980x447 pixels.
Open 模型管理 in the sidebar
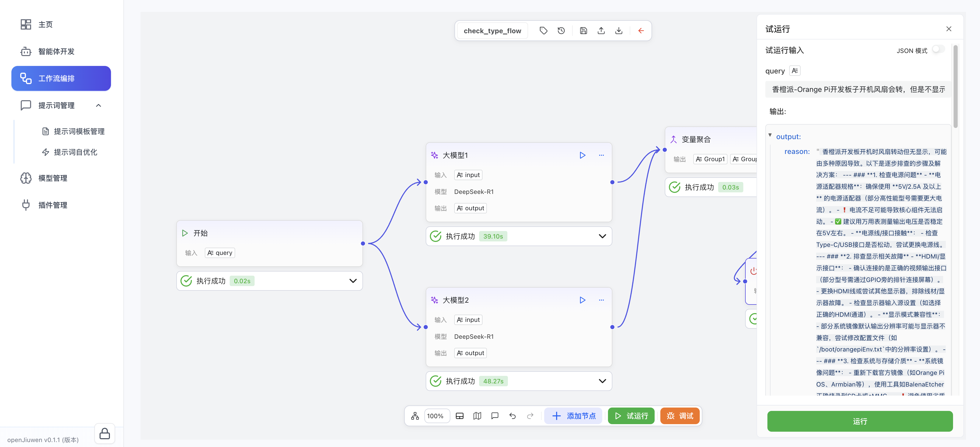click(x=52, y=178)
